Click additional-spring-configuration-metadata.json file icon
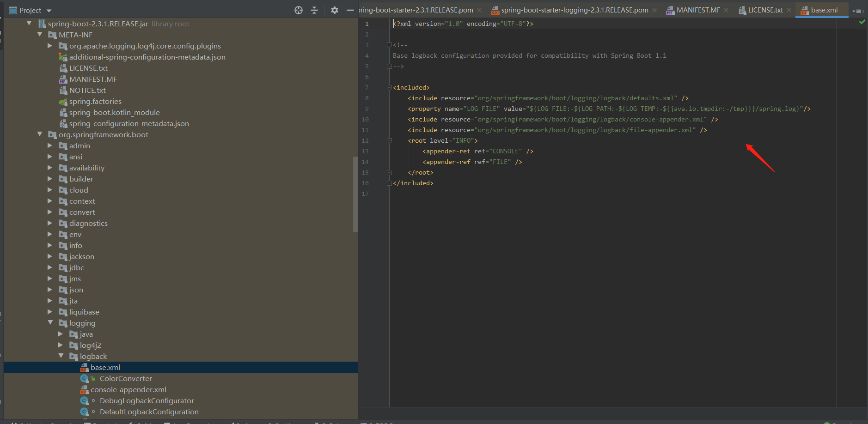Viewport: 868px width, 424px height. pos(63,57)
